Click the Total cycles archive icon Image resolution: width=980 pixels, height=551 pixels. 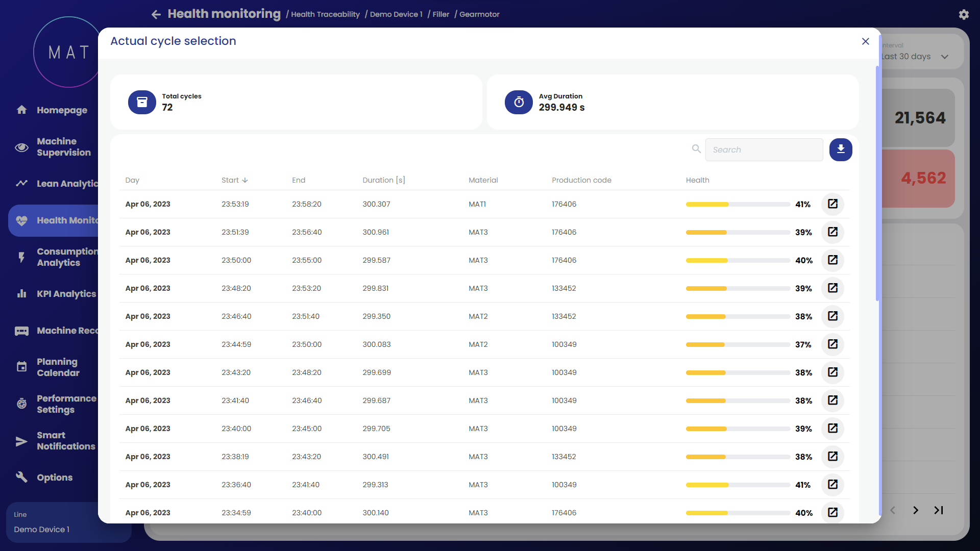click(x=142, y=102)
